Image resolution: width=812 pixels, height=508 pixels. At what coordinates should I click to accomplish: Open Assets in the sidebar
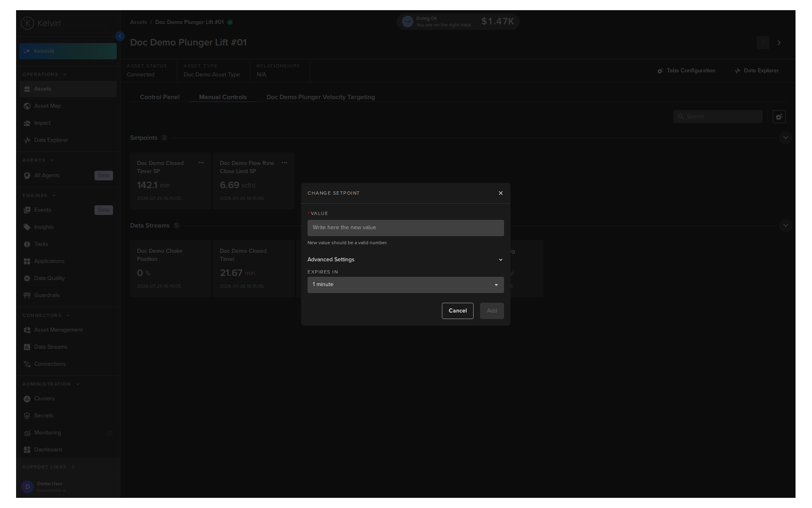[68, 89]
